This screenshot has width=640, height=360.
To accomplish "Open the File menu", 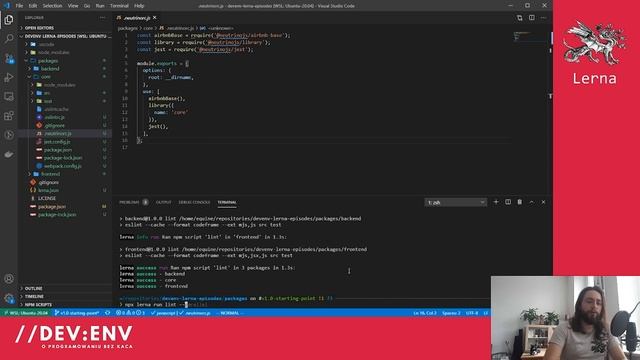I will pyautogui.click(x=19, y=6).
